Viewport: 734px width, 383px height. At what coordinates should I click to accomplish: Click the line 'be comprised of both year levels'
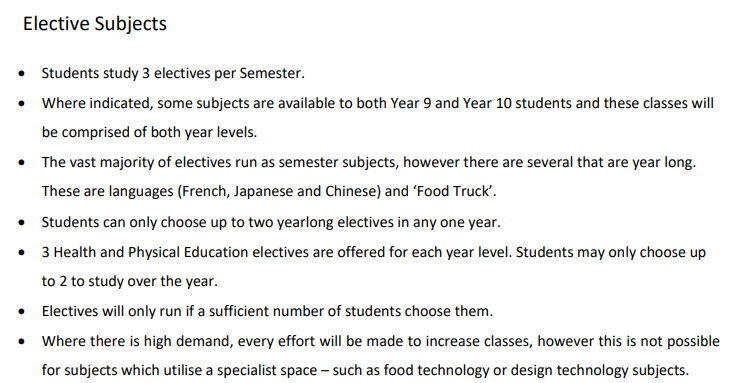[149, 133]
